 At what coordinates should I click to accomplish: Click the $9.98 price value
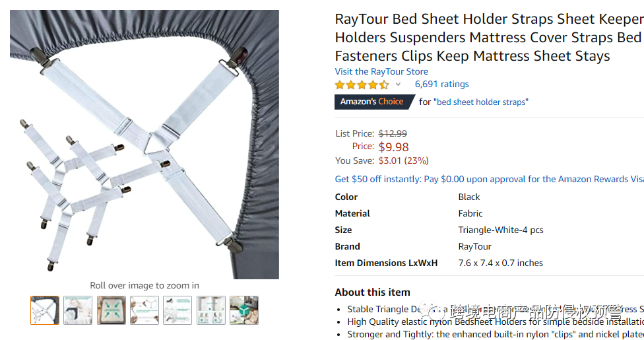pyautogui.click(x=393, y=147)
